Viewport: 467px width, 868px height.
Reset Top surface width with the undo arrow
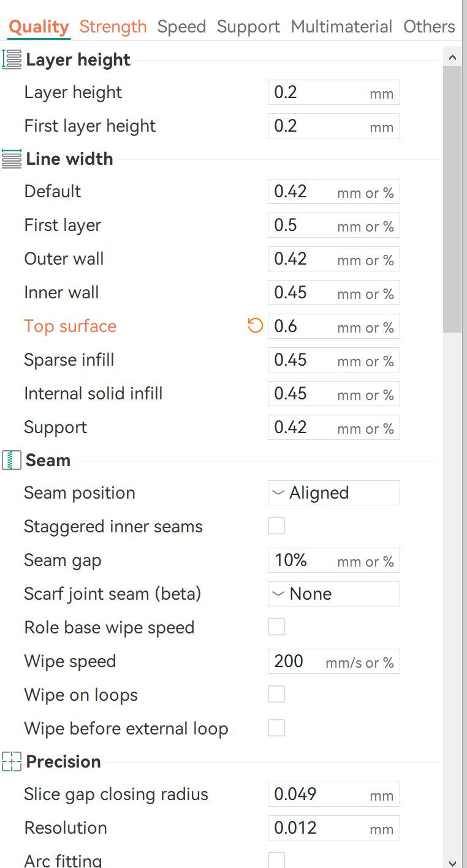pyautogui.click(x=255, y=326)
